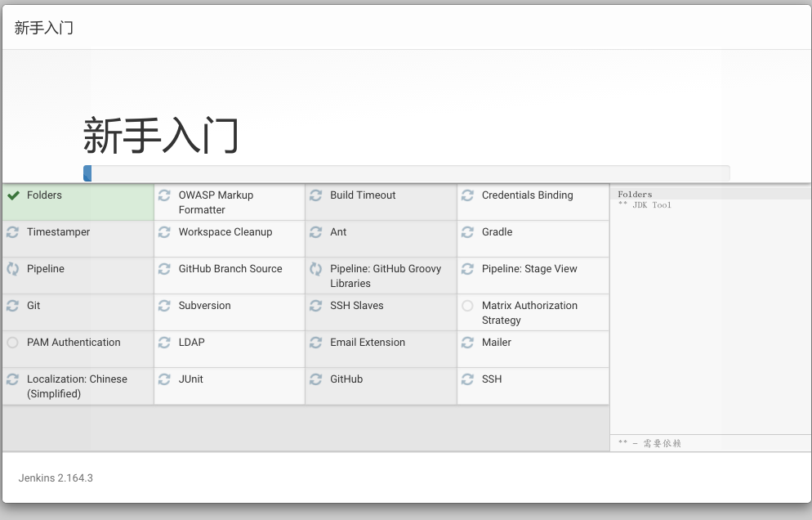Click the refresh icon beside Mailer

[467, 343]
